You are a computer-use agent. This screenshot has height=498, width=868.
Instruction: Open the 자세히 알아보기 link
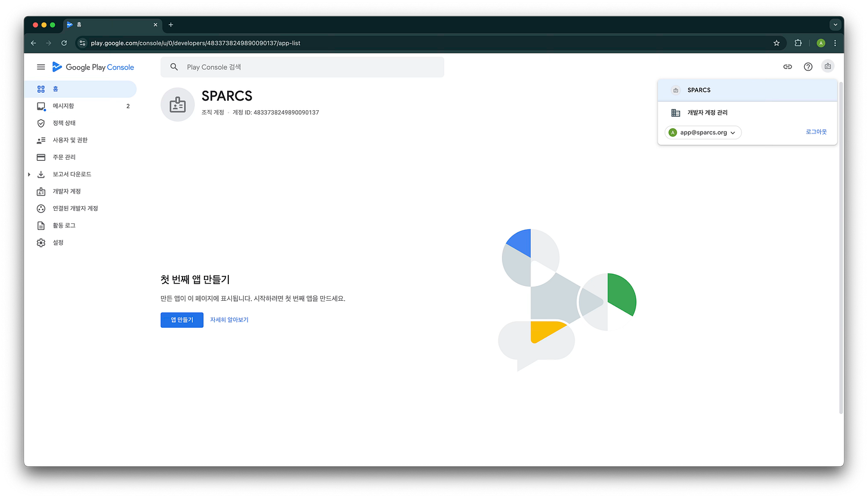click(x=230, y=320)
